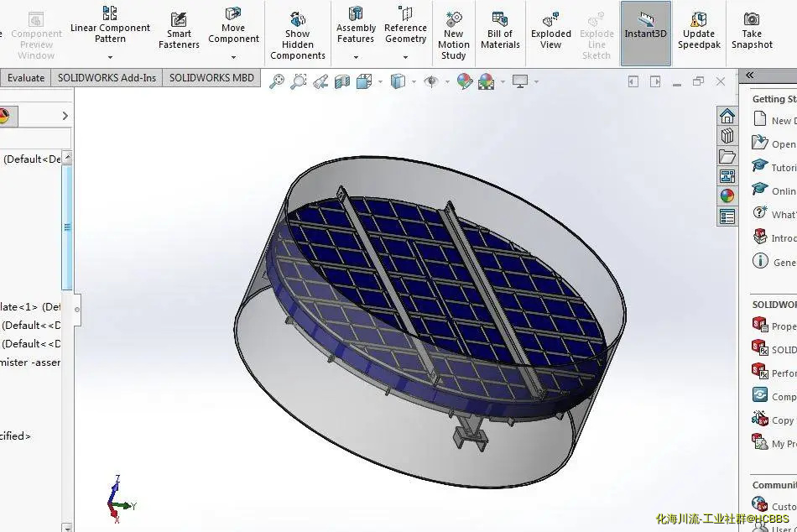Click the Smart Fasteners tool
Screen dimensions: 797x532
click(179, 31)
